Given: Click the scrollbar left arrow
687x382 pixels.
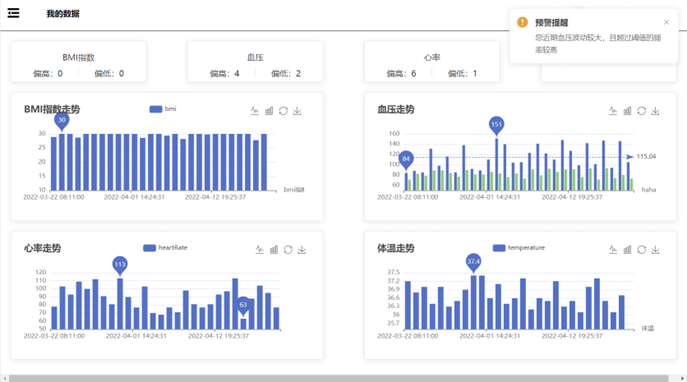Looking at the screenshot, I should pos(4,378).
